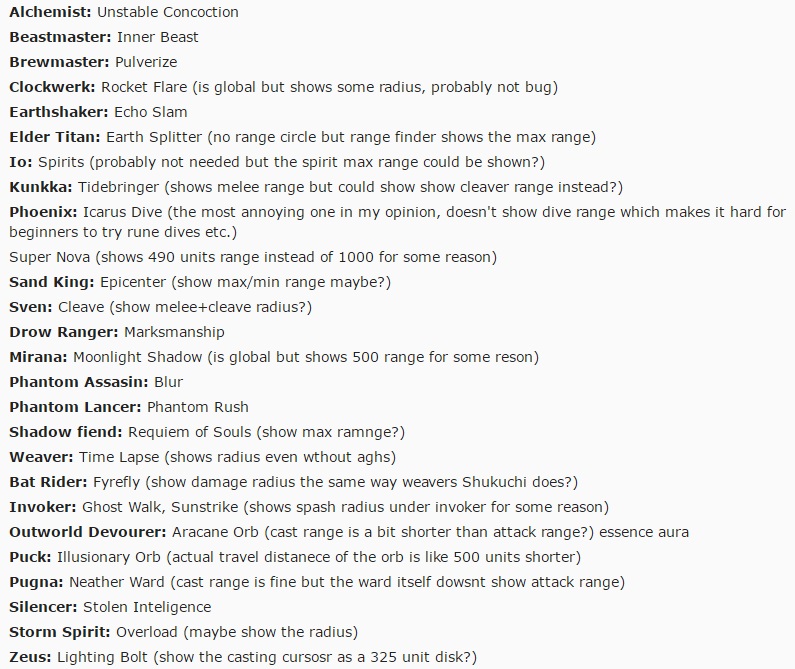Viewport: 795px width, 669px height.
Task: Select the Mirana heading text
Action: [x=38, y=357]
